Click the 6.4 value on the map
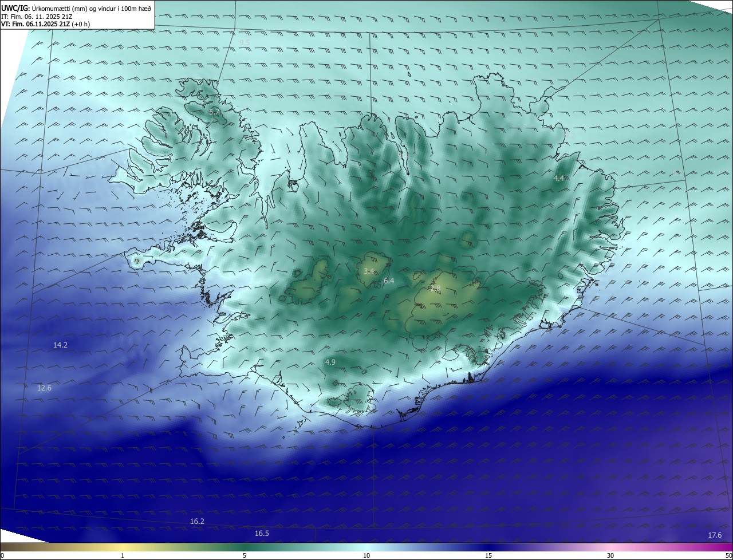The height and width of the screenshot is (560, 733). 389,281
